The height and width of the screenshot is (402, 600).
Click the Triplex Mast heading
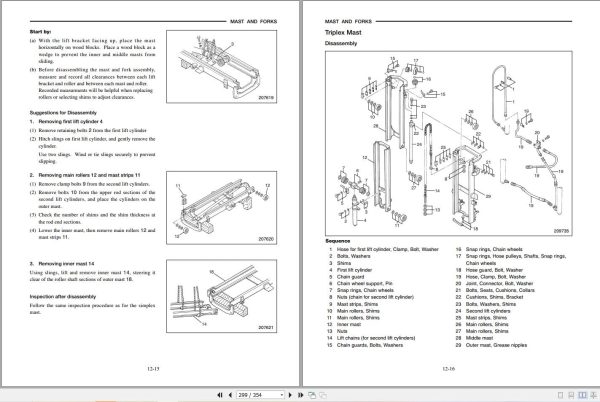[x=343, y=33]
